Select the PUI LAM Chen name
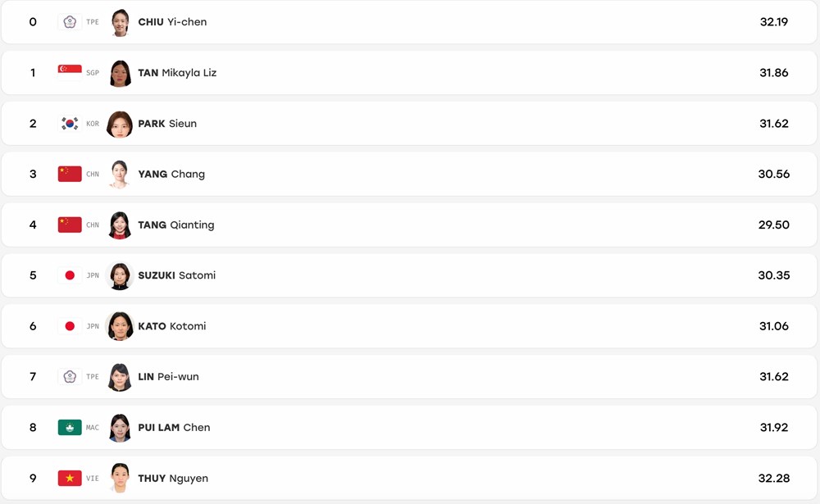 tap(174, 427)
